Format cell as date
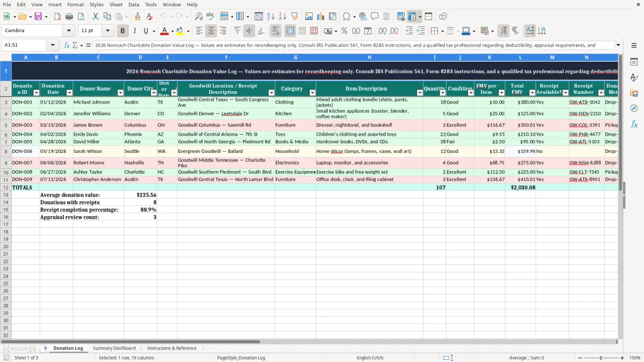The width and height of the screenshot is (644, 362). tap(368, 31)
